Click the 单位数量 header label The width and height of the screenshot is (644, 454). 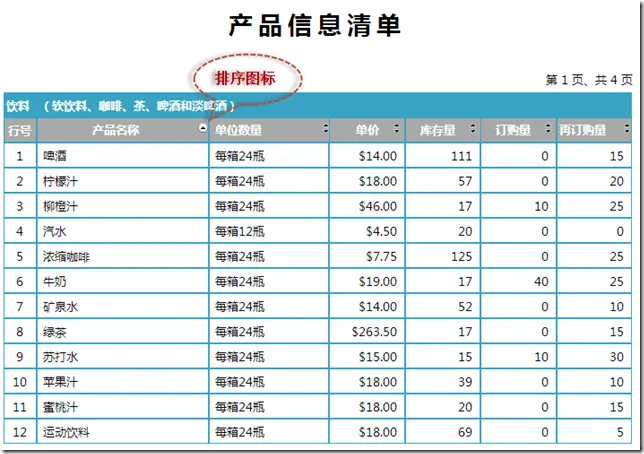pyautogui.click(x=238, y=130)
